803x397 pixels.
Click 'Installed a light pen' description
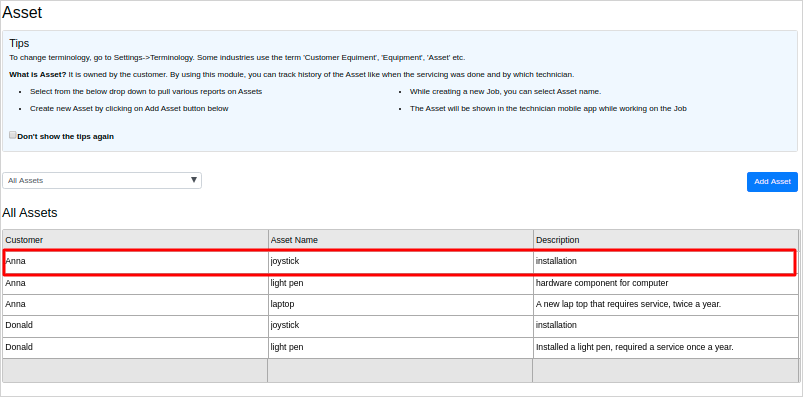tap(635, 347)
